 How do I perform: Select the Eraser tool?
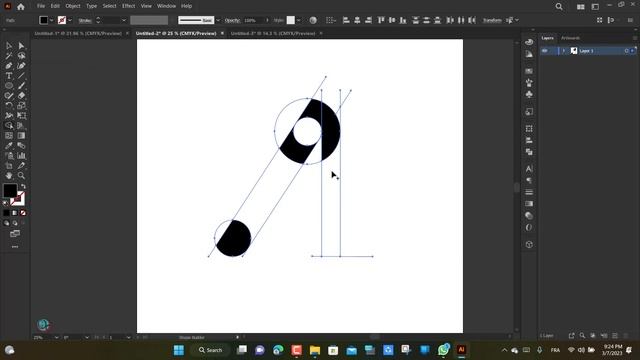[21, 96]
